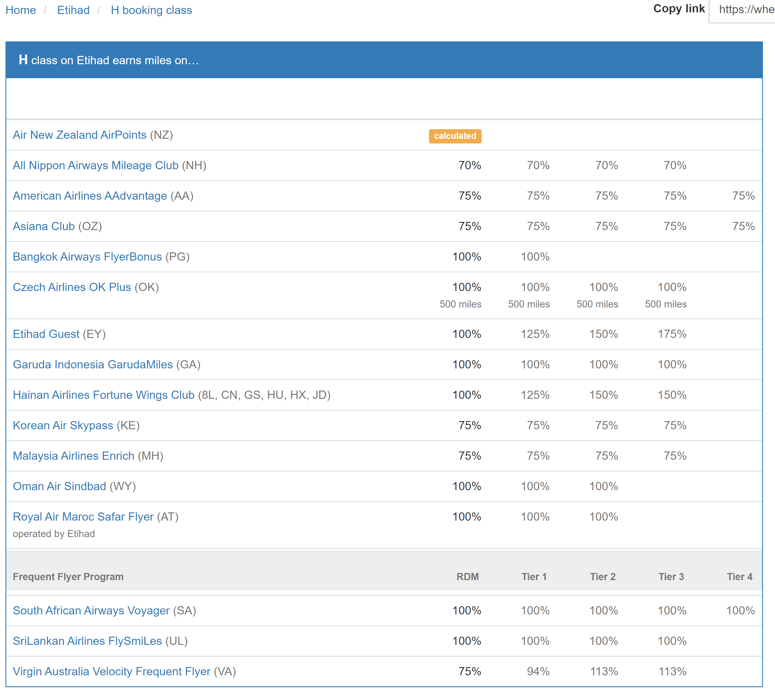Click Virgin Australia 75% RDM value

click(470, 671)
